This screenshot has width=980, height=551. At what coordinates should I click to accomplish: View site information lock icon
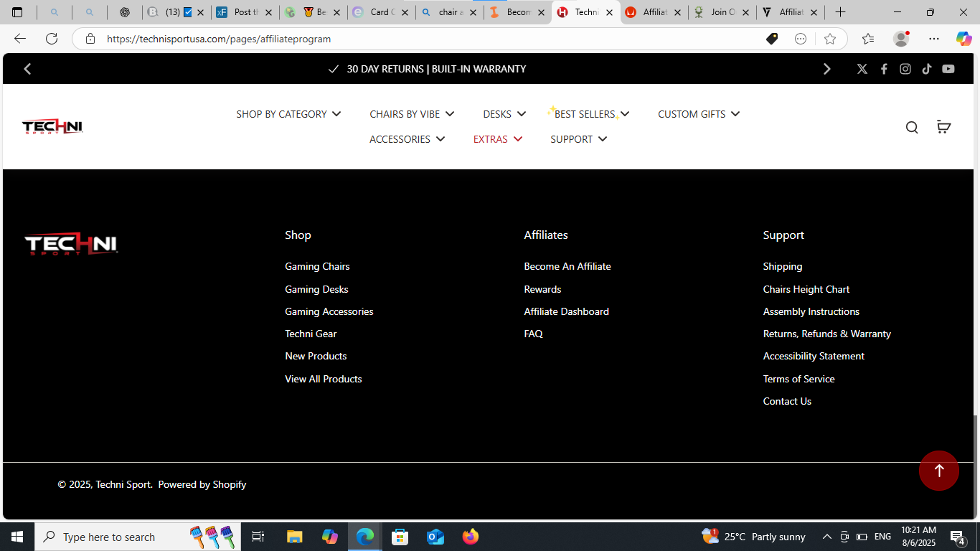point(90,39)
